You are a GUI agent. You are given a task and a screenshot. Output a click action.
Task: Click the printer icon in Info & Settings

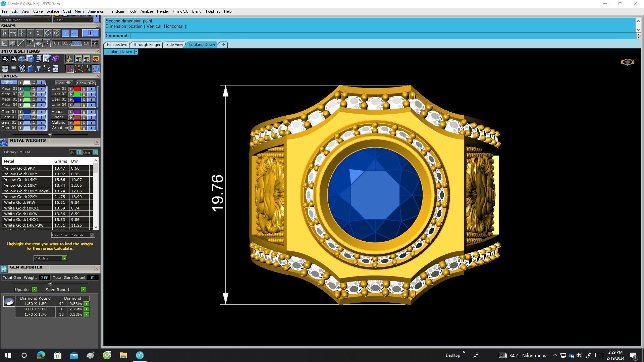22,59
